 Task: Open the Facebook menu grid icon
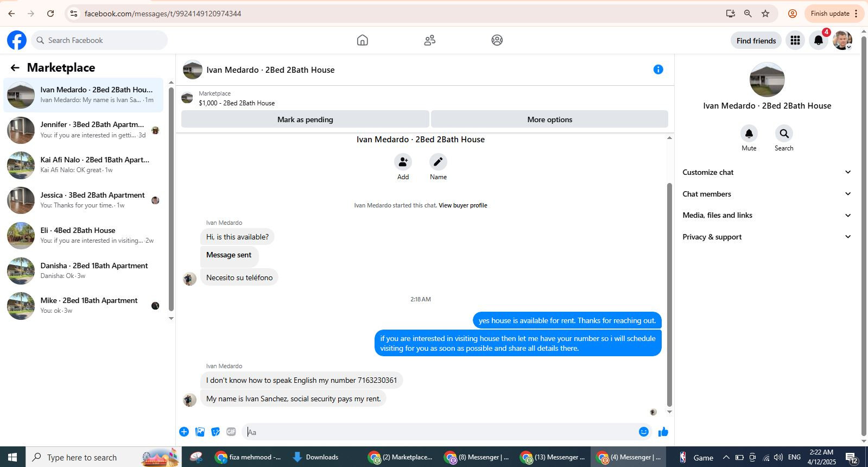tap(795, 40)
